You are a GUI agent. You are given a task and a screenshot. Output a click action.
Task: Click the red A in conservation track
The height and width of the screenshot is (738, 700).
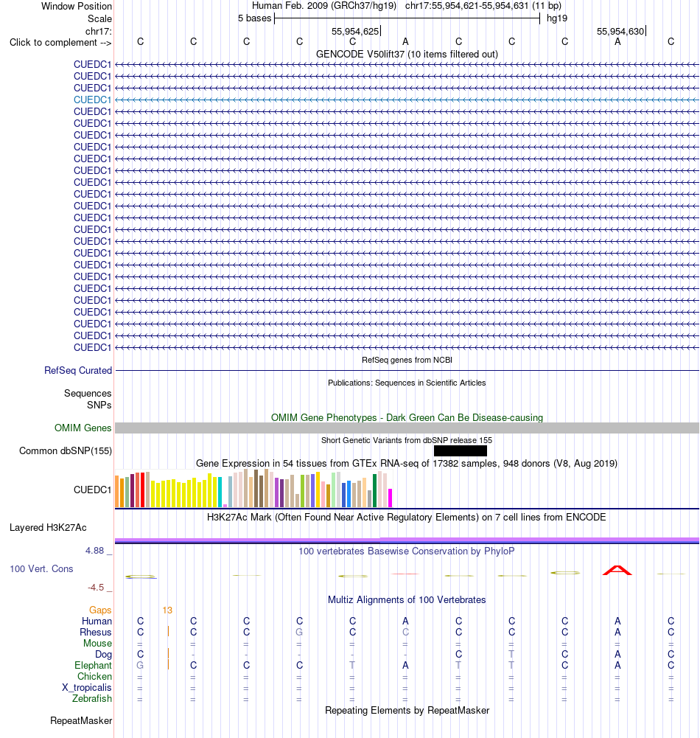click(617, 570)
